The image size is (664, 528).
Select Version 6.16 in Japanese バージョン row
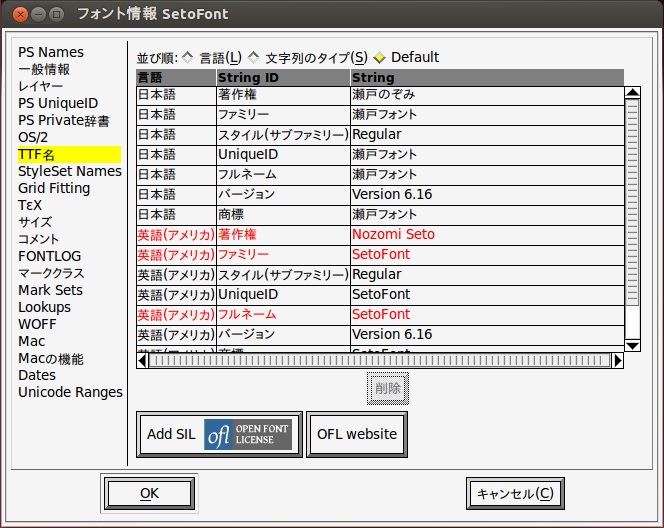click(x=487, y=194)
